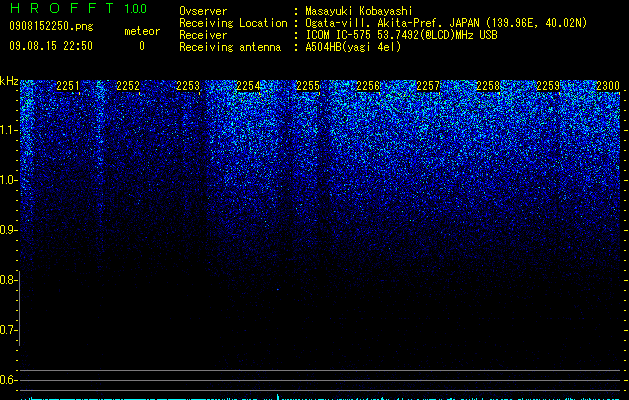Image resolution: width=629 pixels, height=400 pixels.
Task: Select the 2254 time marker
Action: tap(248, 86)
